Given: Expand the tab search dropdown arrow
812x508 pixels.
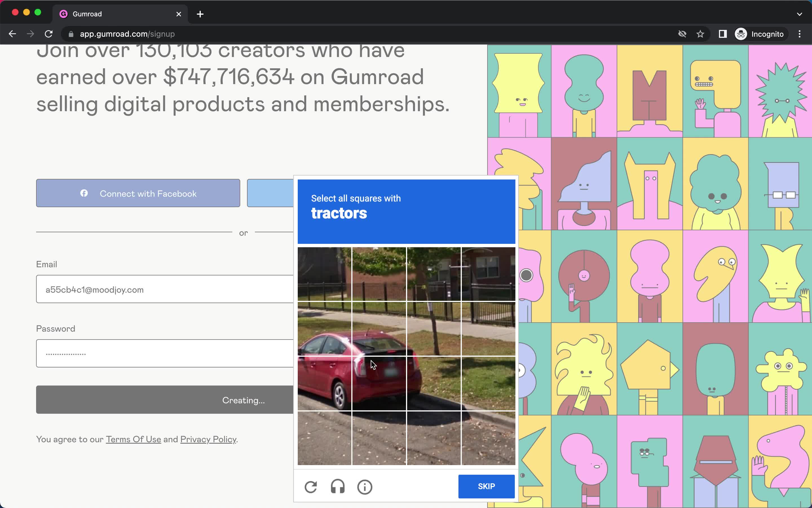Looking at the screenshot, I should click(x=799, y=14).
